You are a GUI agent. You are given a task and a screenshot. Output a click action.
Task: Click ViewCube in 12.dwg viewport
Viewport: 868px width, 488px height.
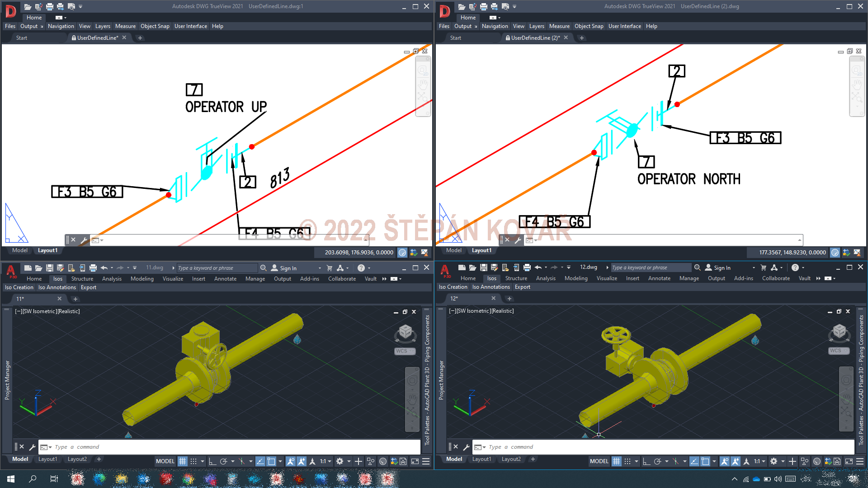840,333
